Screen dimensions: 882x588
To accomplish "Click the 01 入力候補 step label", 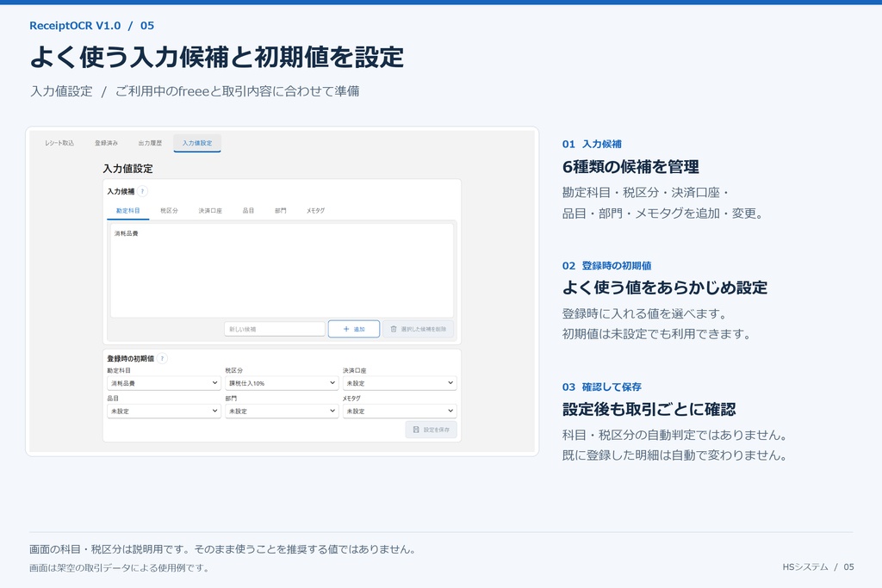I will (x=592, y=144).
